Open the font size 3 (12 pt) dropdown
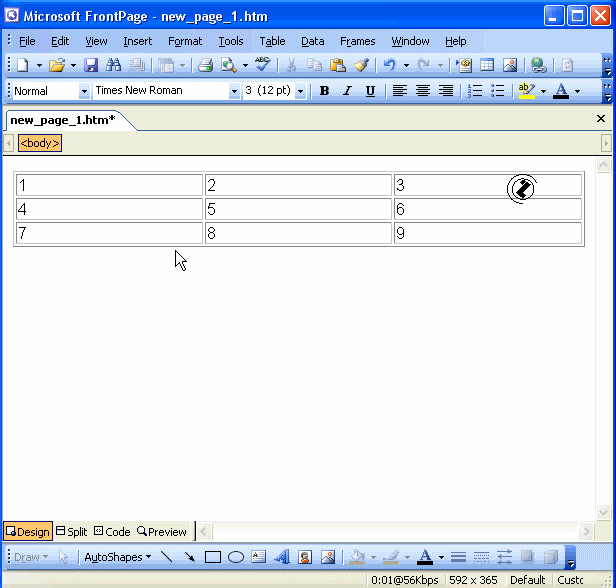The image size is (616, 588). coord(300,91)
